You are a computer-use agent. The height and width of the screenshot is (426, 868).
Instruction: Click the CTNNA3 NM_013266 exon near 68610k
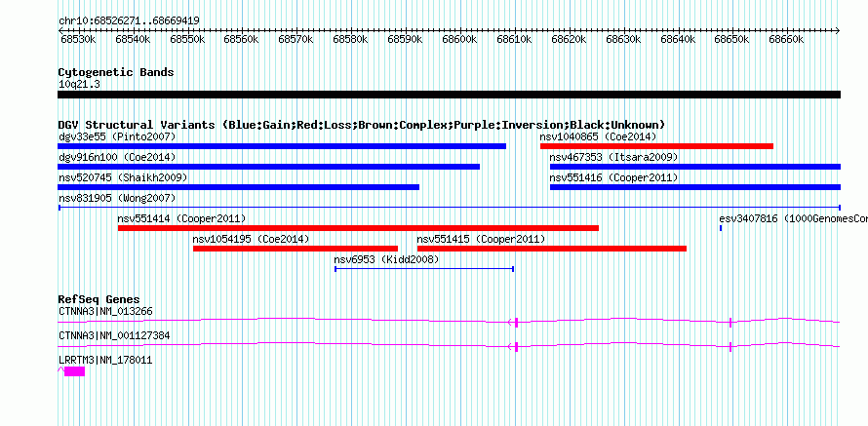pos(517,323)
